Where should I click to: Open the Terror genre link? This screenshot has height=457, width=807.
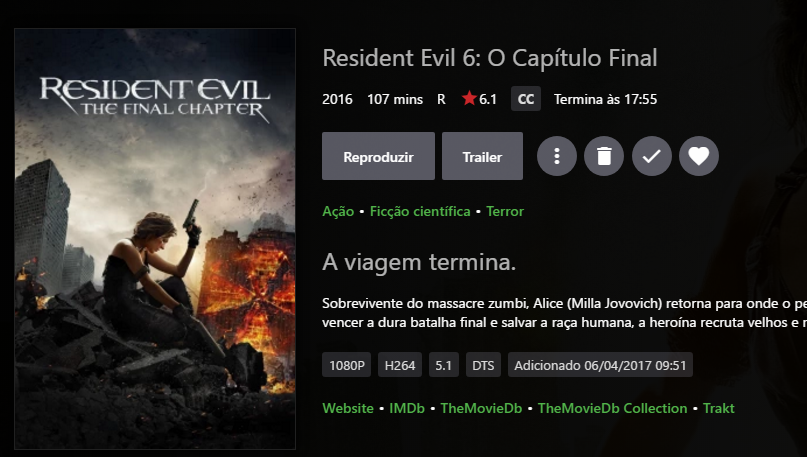click(x=505, y=212)
